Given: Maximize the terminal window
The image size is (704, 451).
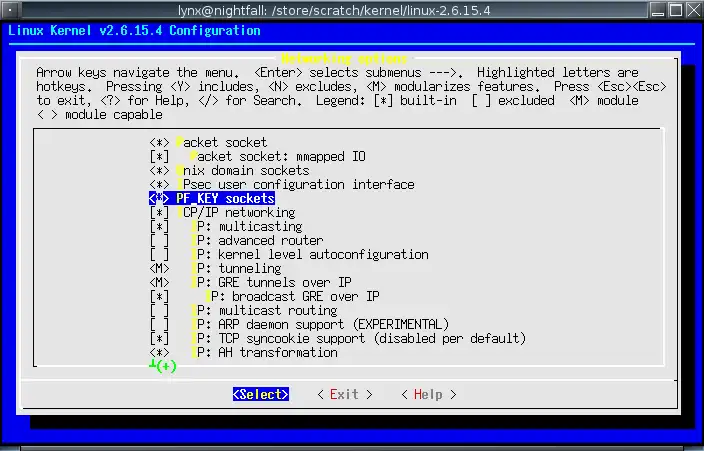Looking at the screenshot, I should tap(676, 10).
